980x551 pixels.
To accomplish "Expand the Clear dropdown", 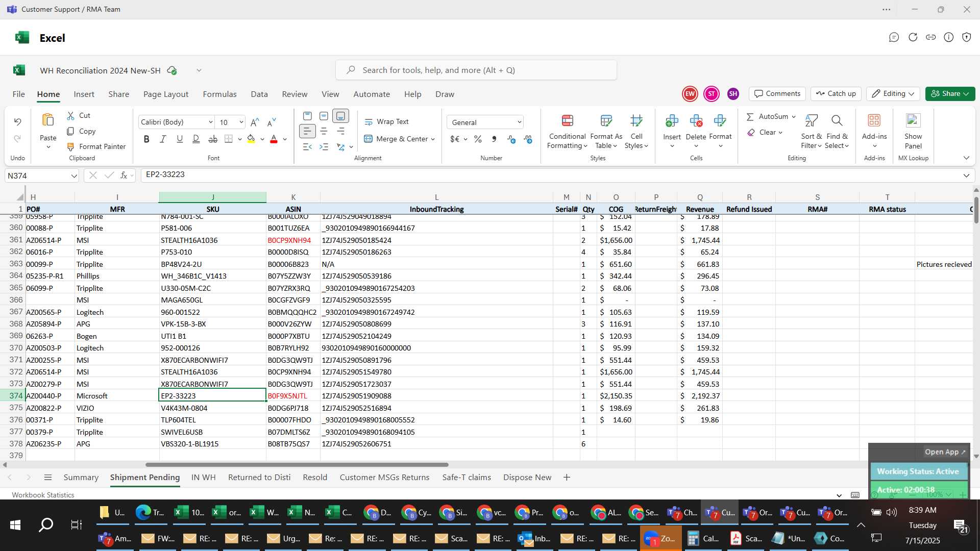I will (780, 133).
